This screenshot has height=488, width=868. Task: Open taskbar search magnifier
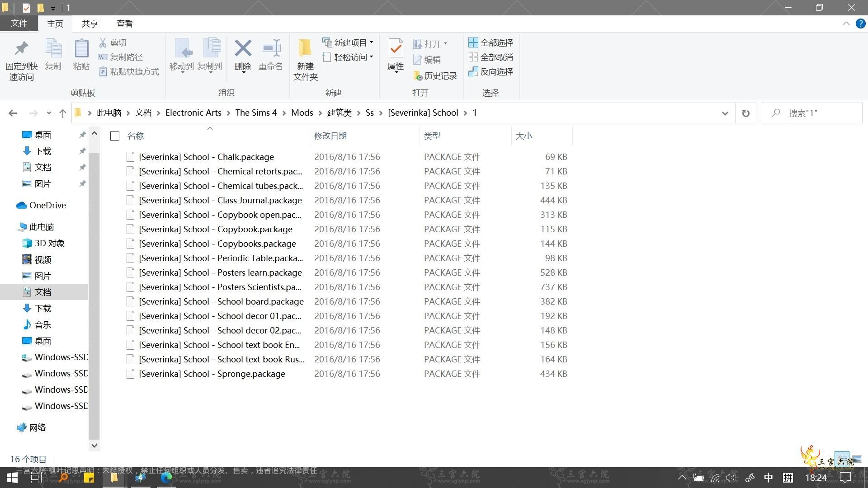point(63,478)
